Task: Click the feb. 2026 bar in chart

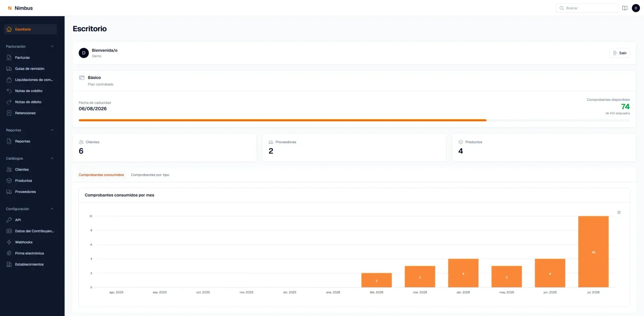Action: point(376,280)
